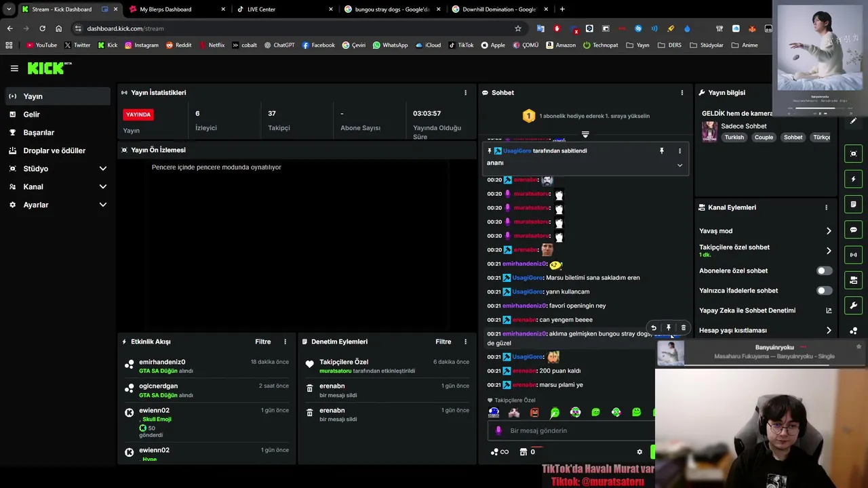Click the edit pencil icon in the right toolbar
The width and height of the screenshot is (868, 488).
point(853,121)
